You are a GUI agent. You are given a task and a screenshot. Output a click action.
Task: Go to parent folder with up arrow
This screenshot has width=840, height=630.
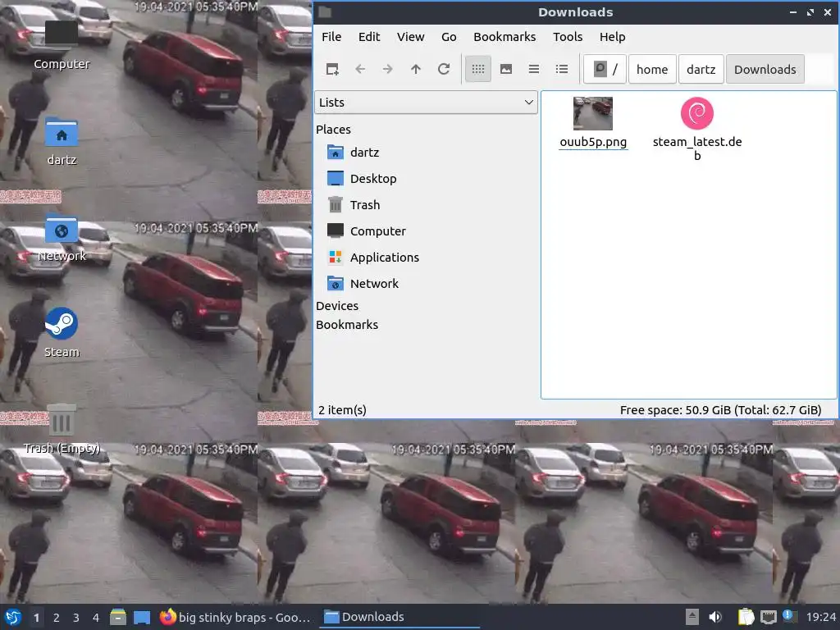pos(416,69)
